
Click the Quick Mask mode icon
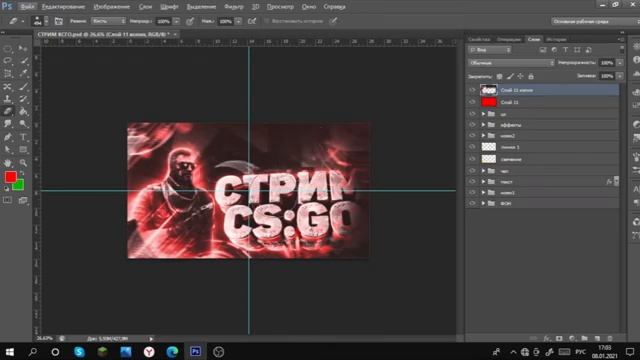(x=7, y=200)
